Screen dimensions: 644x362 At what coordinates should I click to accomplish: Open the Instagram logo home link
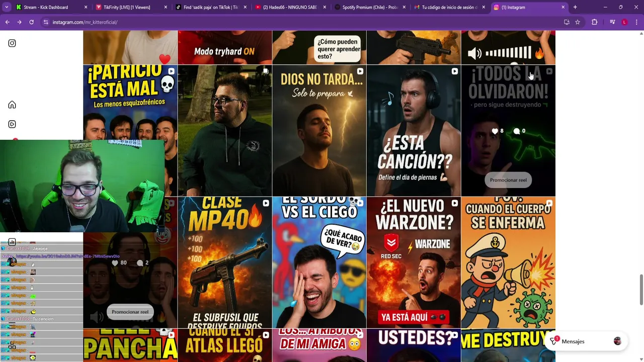point(12,43)
